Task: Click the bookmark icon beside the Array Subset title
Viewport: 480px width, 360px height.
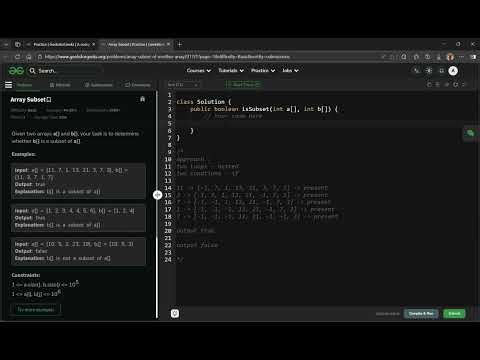Action: pyautogui.click(x=142, y=99)
